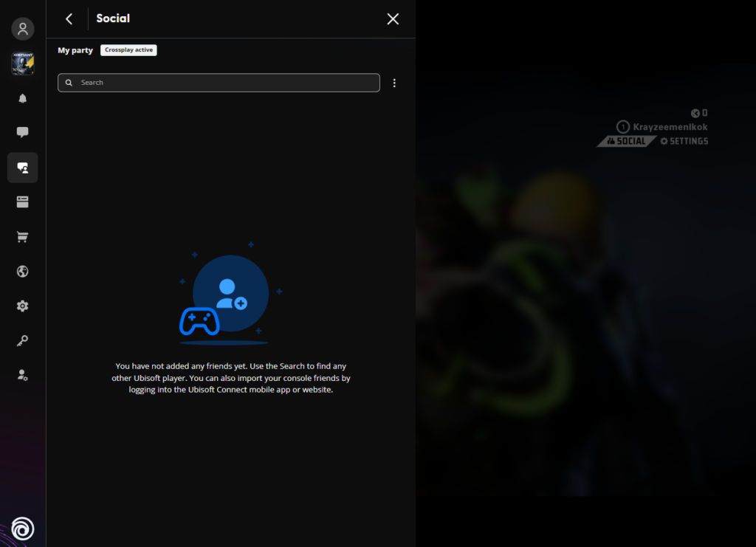Open account management icon with small gear
The width and height of the screenshot is (756, 547).
tap(23, 375)
